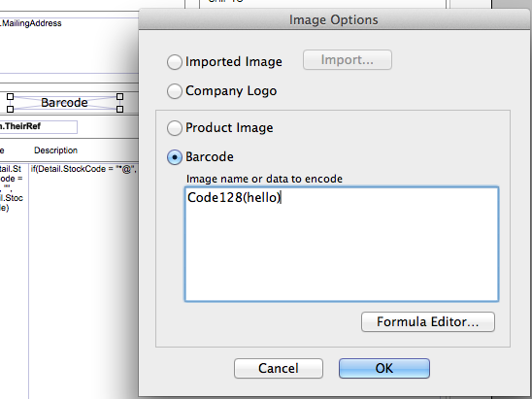Select the Product Image radio button
532x399 pixels.
pyautogui.click(x=175, y=128)
